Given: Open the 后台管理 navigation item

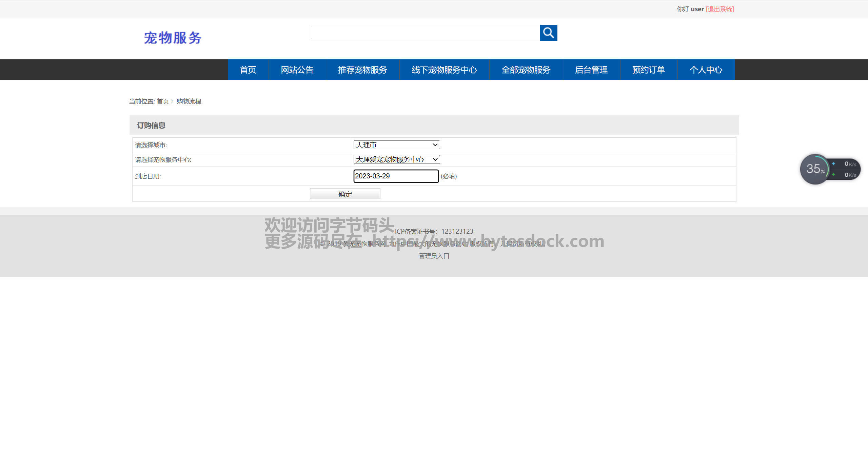Looking at the screenshot, I should [591, 70].
